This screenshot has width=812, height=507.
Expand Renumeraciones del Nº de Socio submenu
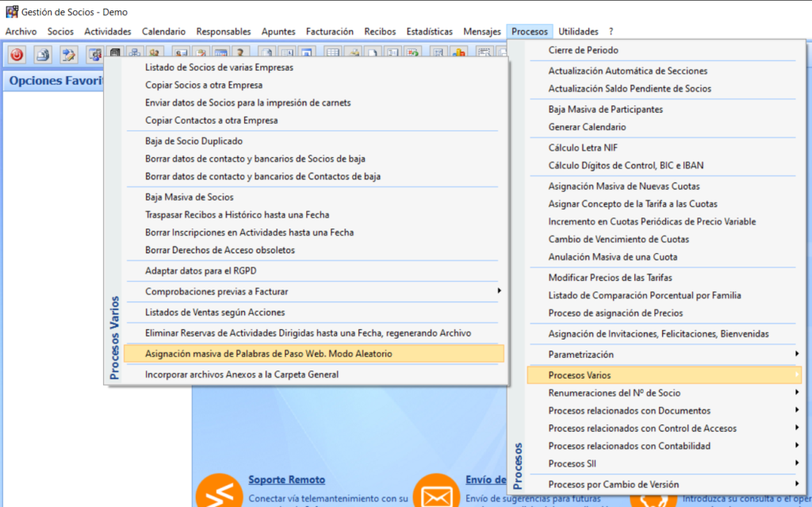[x=795, y=393]
